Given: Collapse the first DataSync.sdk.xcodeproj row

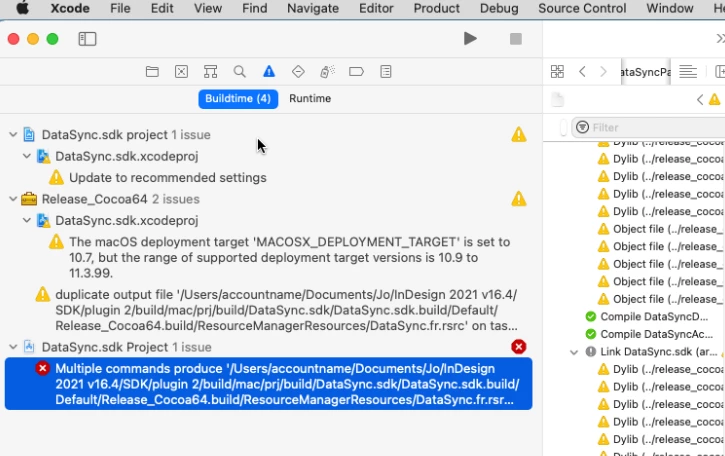Looking at the screenshot, I should [x=27, y=156].
